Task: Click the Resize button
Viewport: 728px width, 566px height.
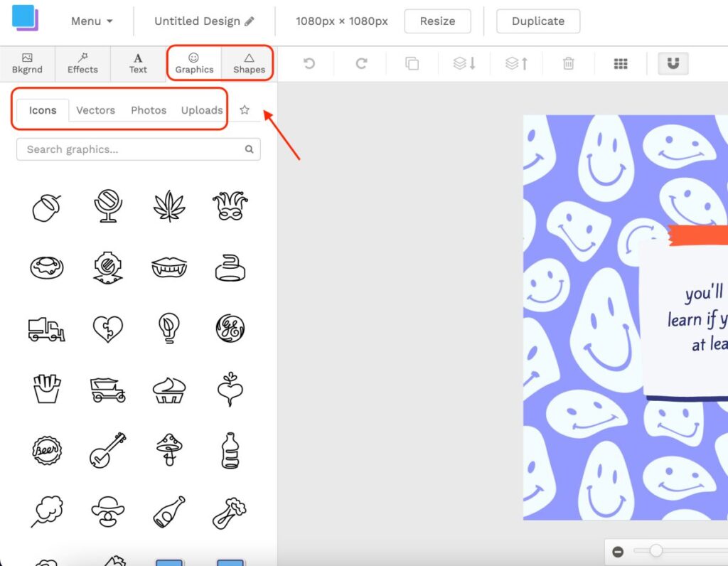Action: pyautogui.click(x=437, y=21)
